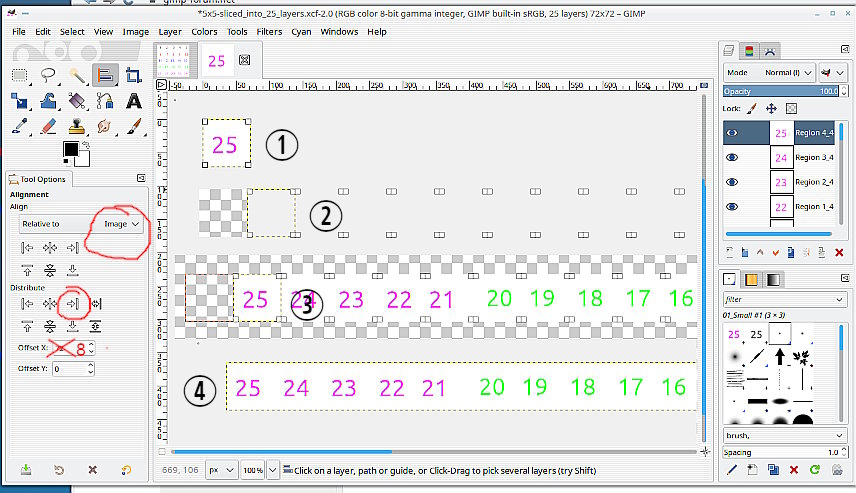Distribute vertical centers of targets
Image resolution: width=856 pixels, height=493 pixels.
click(50, 326)
